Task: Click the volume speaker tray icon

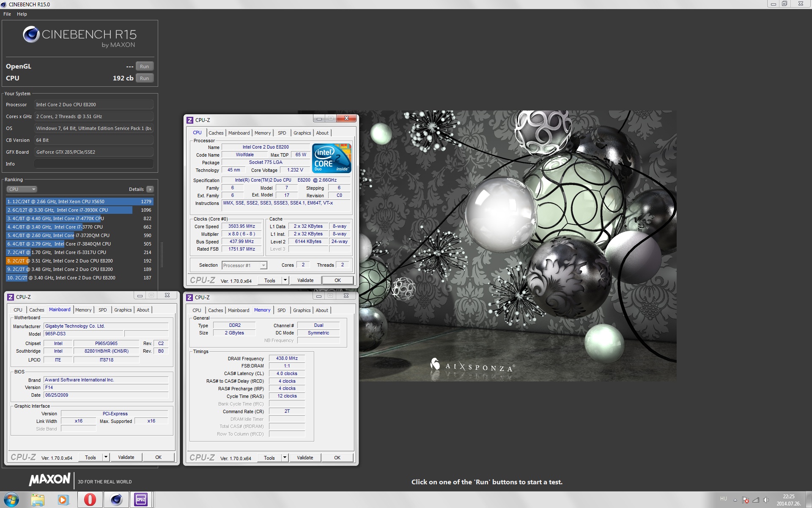Action: click(766, 500)
